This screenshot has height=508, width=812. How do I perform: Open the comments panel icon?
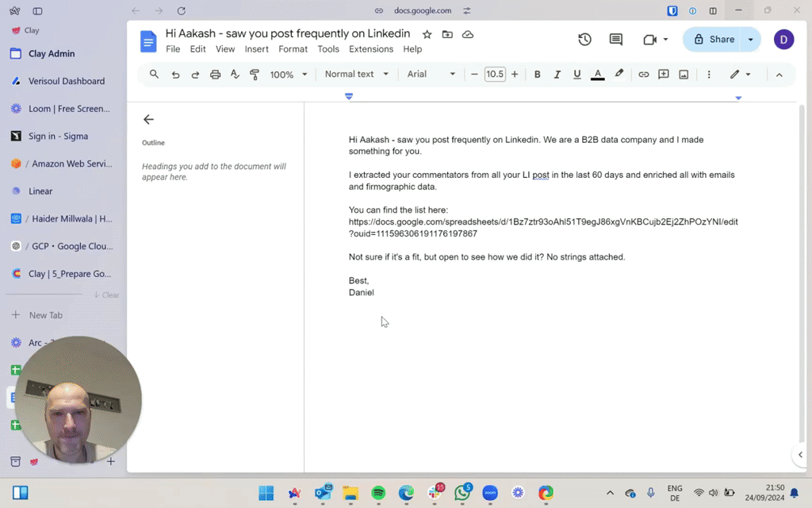(x=615, y=40)
